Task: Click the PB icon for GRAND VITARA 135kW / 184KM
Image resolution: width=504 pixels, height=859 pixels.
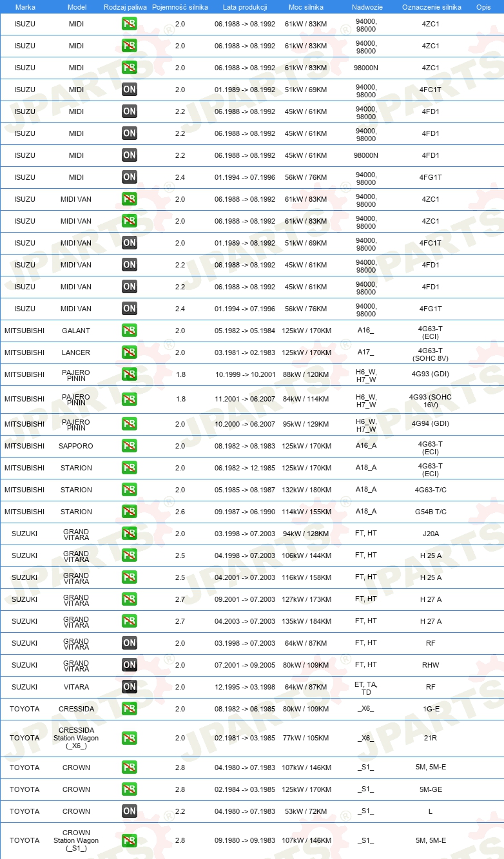Action: 130,621
